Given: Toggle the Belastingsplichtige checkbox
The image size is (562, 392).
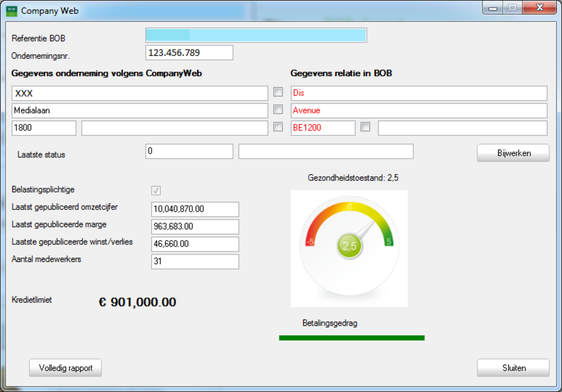Looking at the screenshot, I should [156, 190].
